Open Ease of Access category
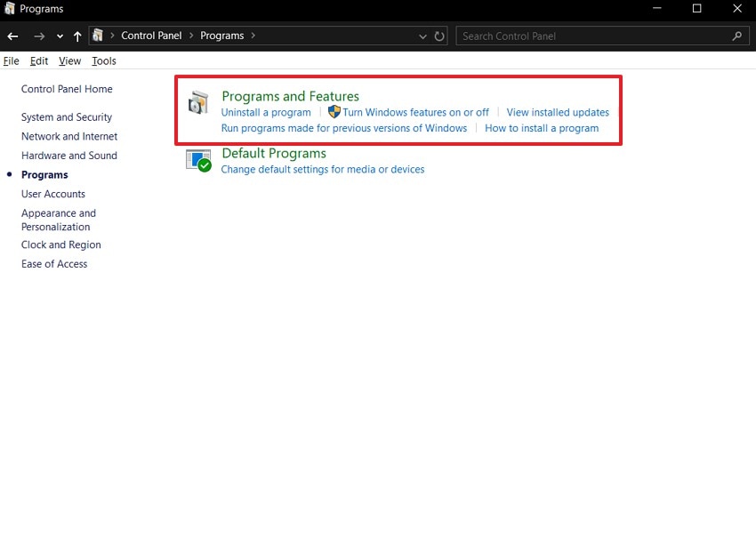 click(x=54, y=264)
